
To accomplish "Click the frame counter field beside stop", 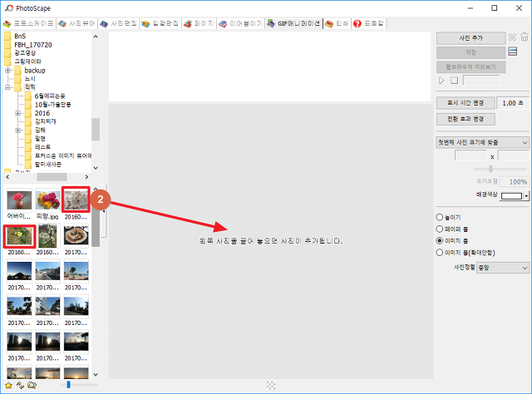I will pyautogui.click(x=481, y=81).
